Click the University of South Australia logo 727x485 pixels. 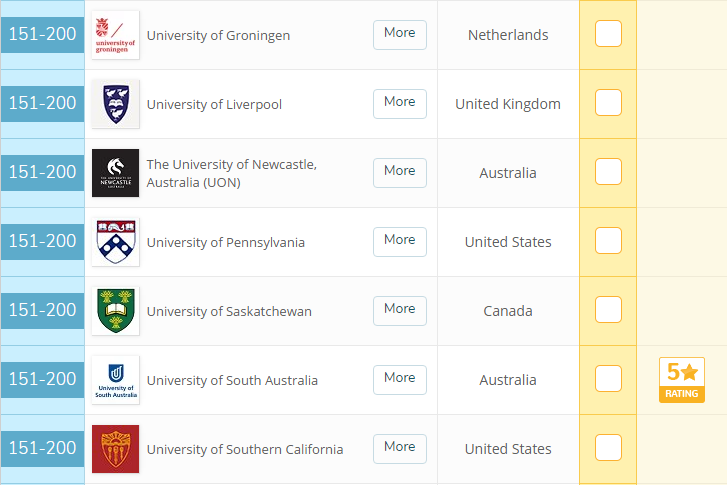pyautogui.click(x=115, y=380)
